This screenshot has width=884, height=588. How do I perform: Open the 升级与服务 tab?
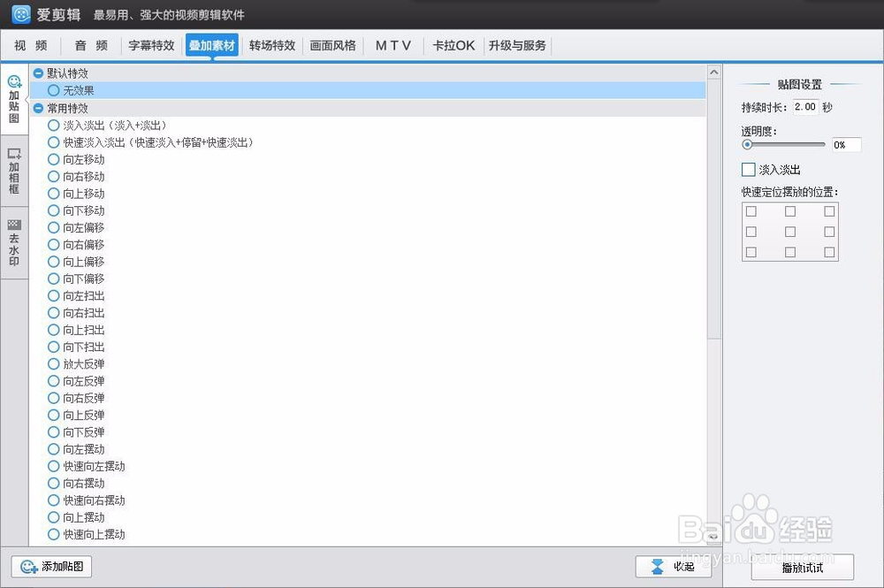point(517,46)
